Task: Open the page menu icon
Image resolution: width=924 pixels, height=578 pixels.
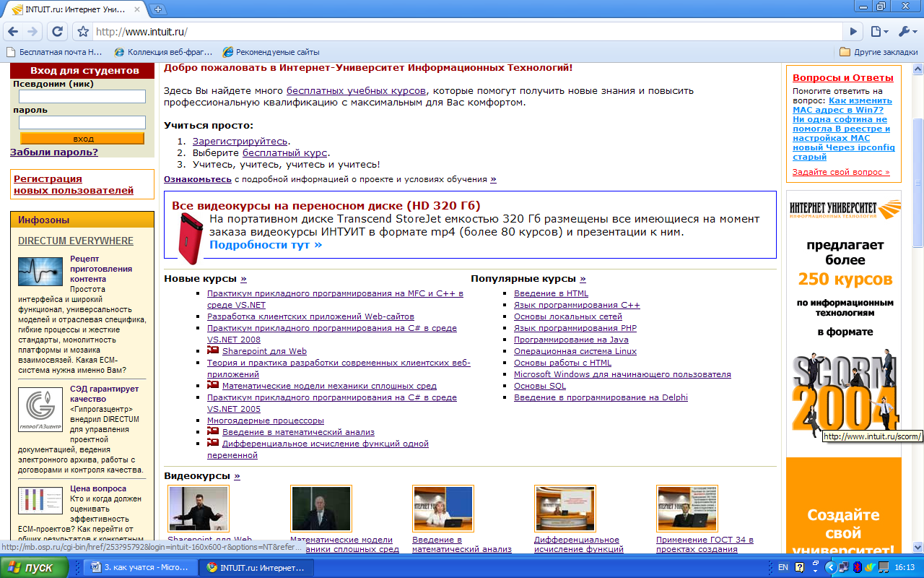Action: click(x=879, y=32)
